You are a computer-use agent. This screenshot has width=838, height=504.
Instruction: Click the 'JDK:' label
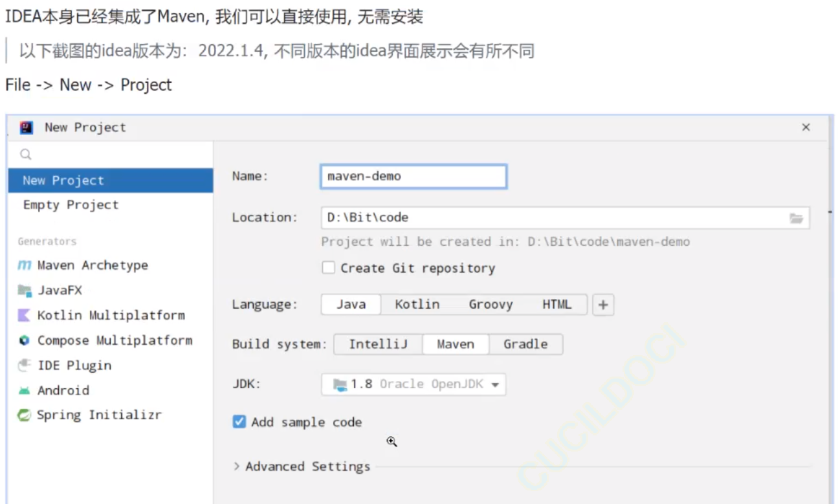coord(246,384)
